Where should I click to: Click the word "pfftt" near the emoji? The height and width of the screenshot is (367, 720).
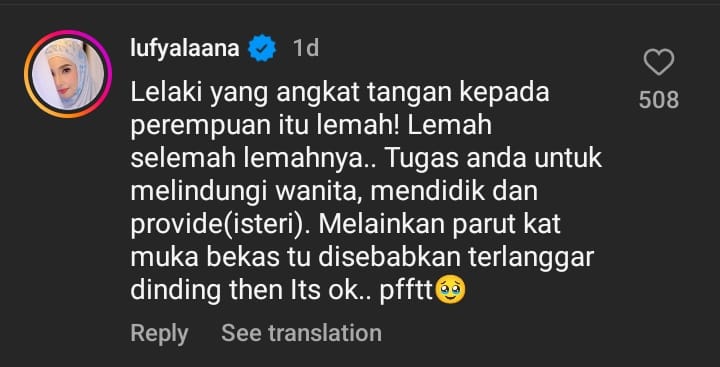(x=407, y=292)
